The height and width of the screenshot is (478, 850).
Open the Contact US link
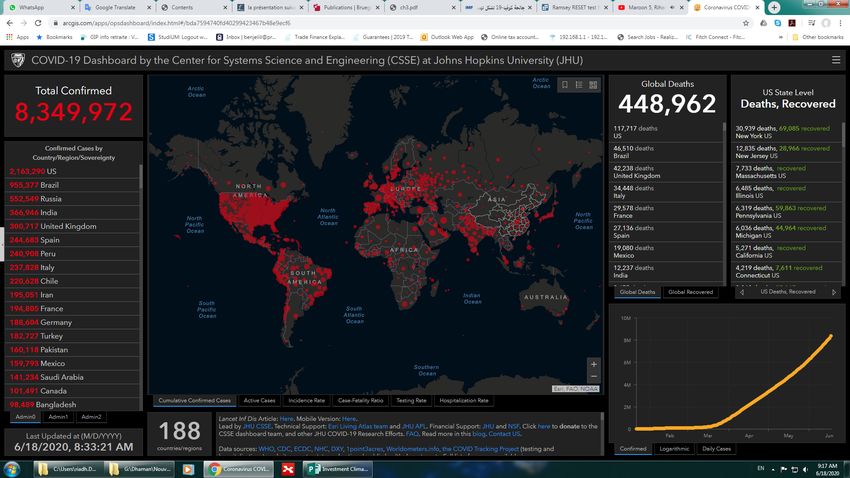tap(504, 434)
